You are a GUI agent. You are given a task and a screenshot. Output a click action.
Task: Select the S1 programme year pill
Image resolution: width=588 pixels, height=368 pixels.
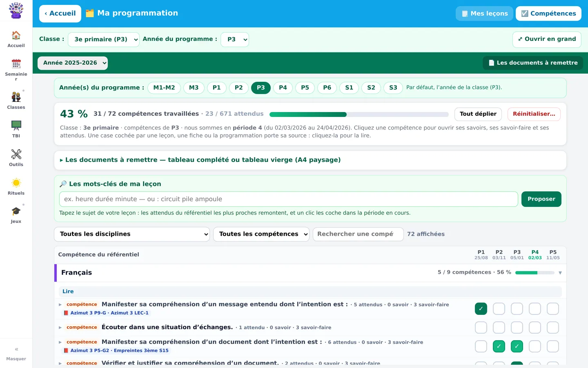tap(349, 88)
